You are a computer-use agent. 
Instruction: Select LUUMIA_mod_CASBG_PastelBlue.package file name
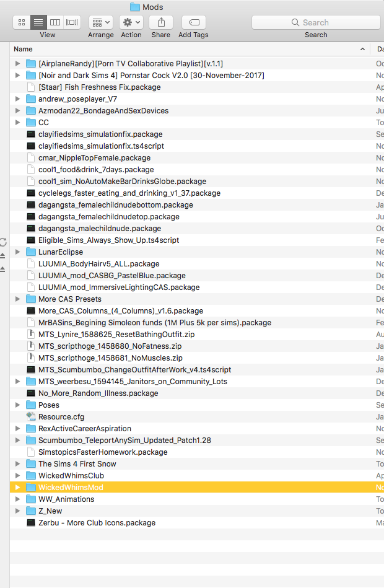(112, 276)
